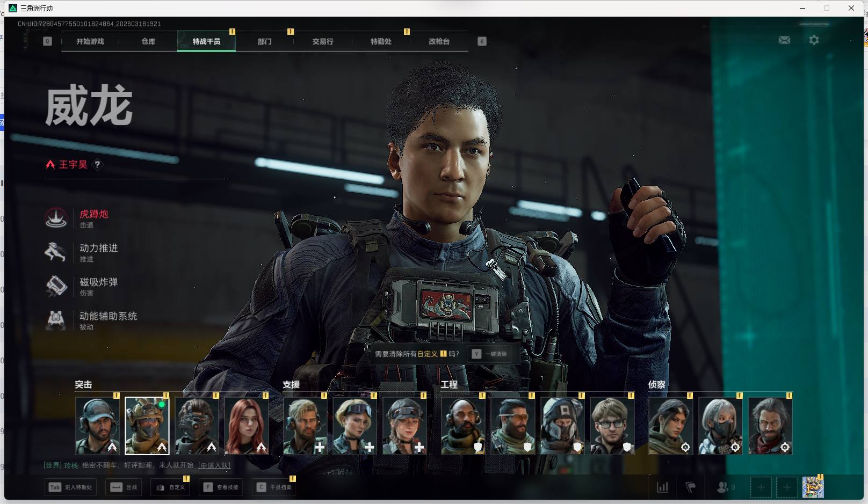Switch to the 仓库 tab

148,41
